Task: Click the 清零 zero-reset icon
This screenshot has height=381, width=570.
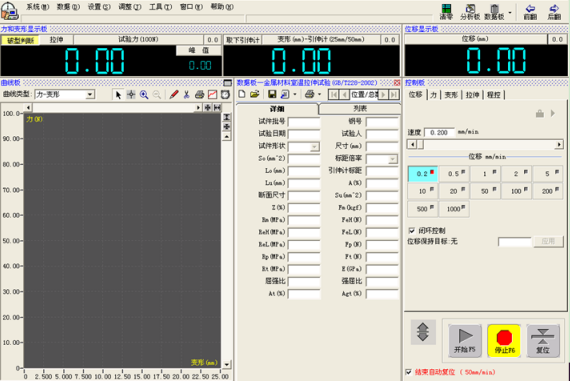Action: coord(446,12)
